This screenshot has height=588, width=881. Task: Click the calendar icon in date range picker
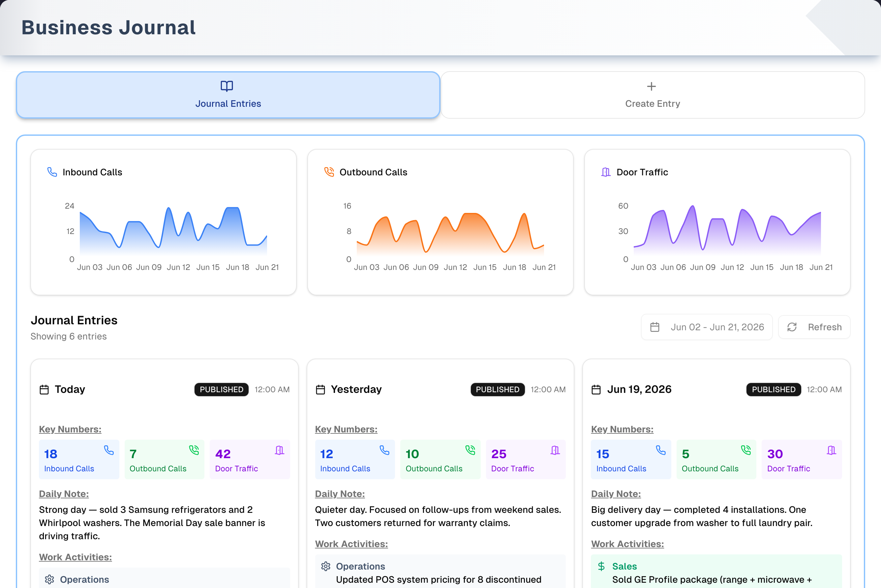(x=655, y=327)
